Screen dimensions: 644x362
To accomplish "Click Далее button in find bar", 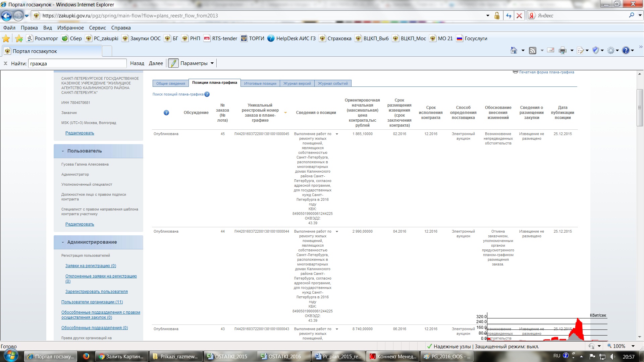I will (x=156, y=63).
